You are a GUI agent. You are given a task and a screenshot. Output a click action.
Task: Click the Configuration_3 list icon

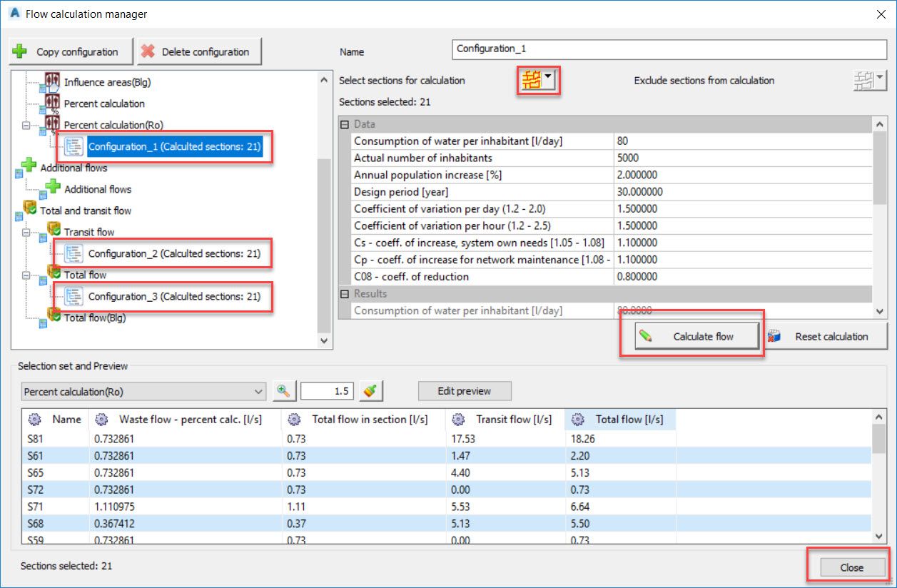pos(74,296)
